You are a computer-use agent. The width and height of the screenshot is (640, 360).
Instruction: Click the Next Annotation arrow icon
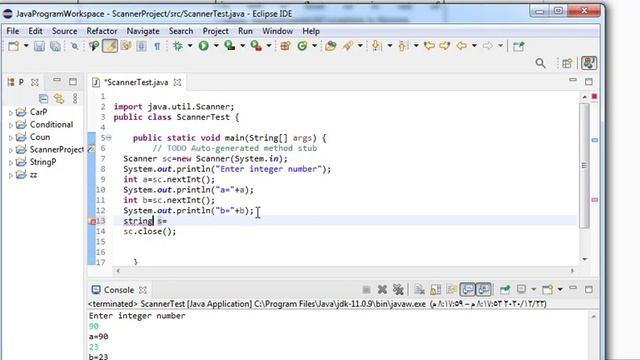tap(376, 46)
